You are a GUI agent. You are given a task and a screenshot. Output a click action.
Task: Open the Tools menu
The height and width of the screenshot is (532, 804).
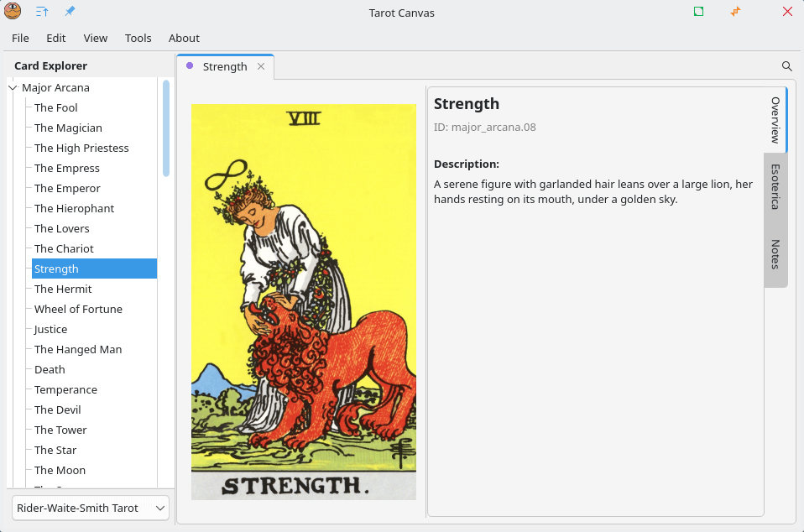tap(138, 38)
